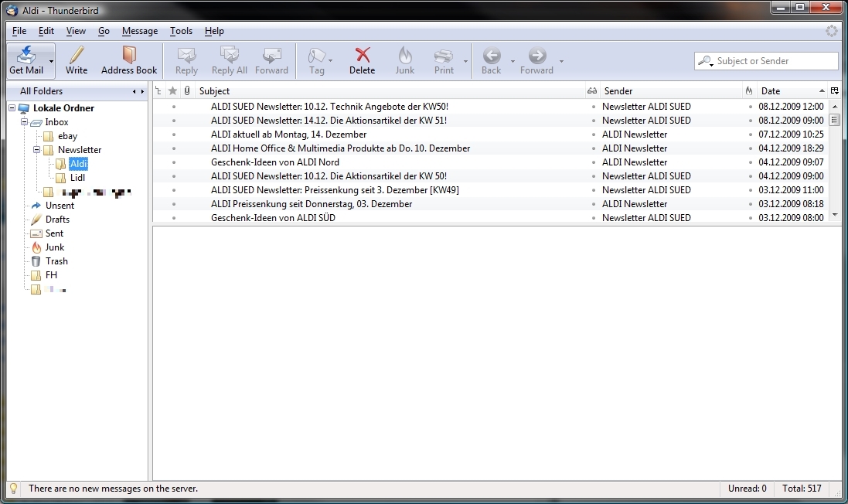This screenshot has height=504, width=848.
Task: Open the Message menu
Action: pyautogui.click(x=140, y=31)
